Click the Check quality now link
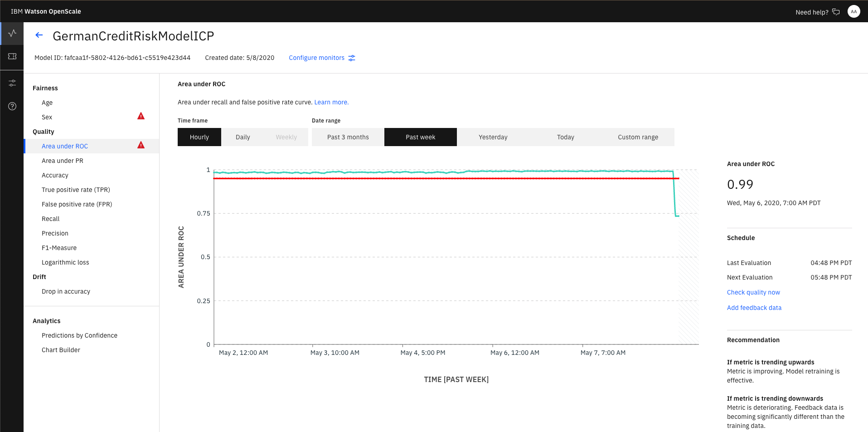Image resolution: width=868 pixels, height=432 pixels. pyautogui.click(x=753, y=292)
